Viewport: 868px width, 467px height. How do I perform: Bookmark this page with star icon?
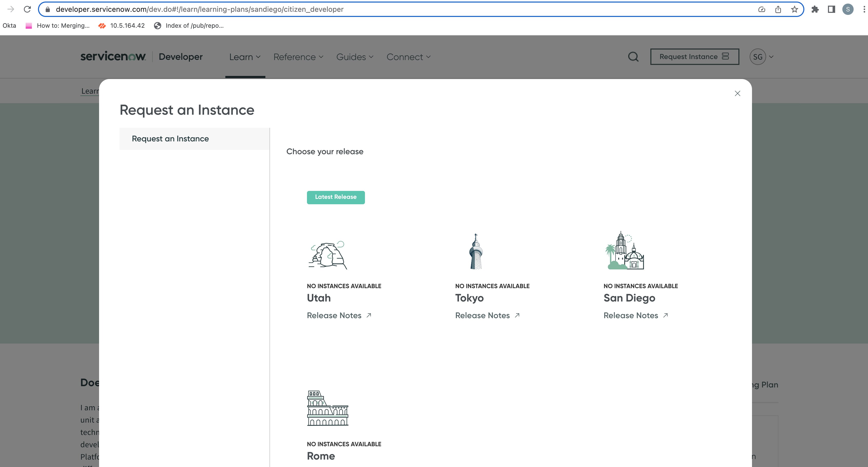[794, 9]
